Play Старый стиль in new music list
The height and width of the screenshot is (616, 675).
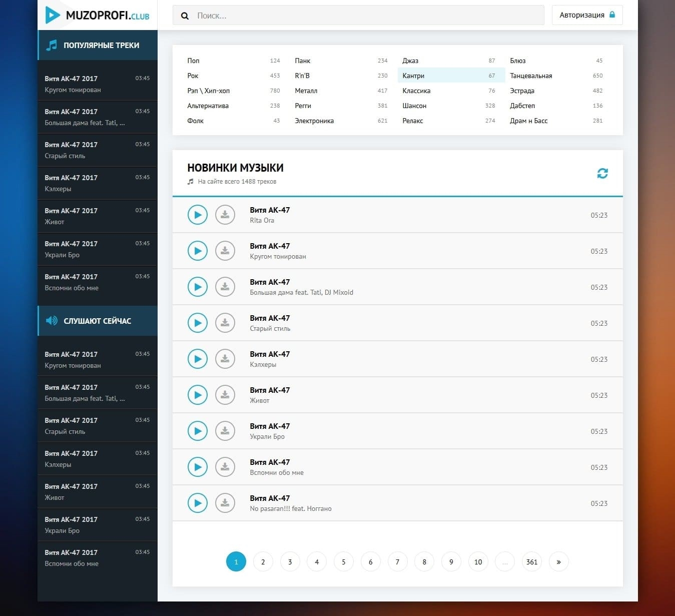click(x=198, y=323)
